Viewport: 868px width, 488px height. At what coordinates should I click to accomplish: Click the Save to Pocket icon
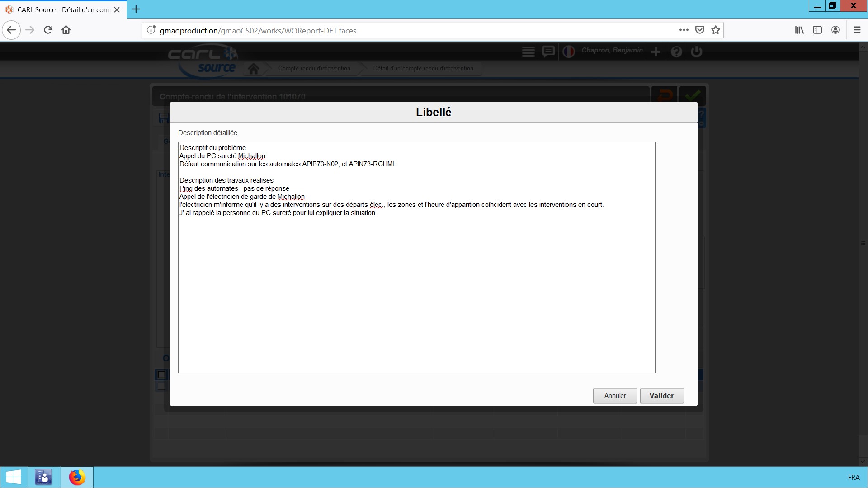click(699, 30)
